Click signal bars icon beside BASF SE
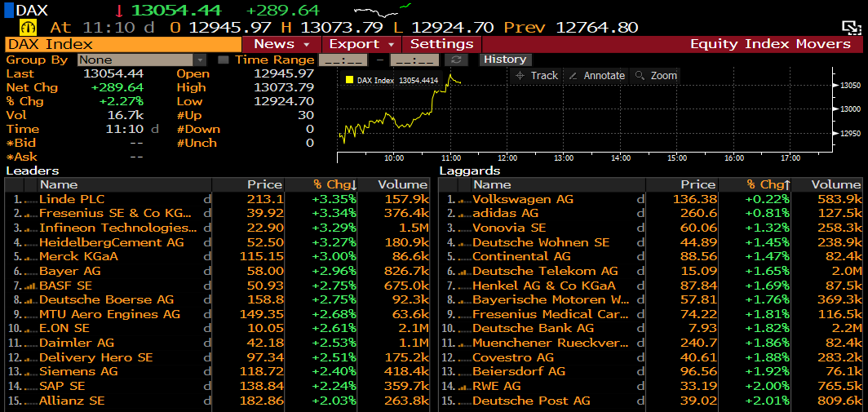 click(31, 286)
